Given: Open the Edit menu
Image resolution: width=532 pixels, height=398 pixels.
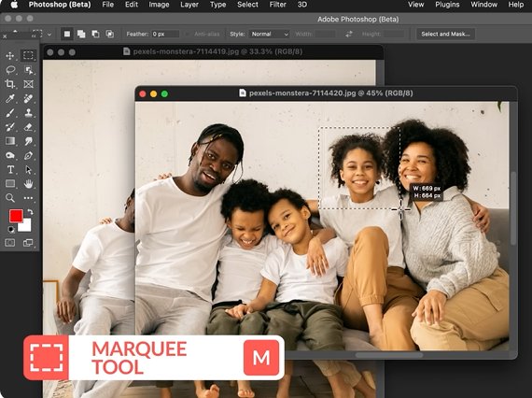Looking at the screenshot, I should click(132, 5).
